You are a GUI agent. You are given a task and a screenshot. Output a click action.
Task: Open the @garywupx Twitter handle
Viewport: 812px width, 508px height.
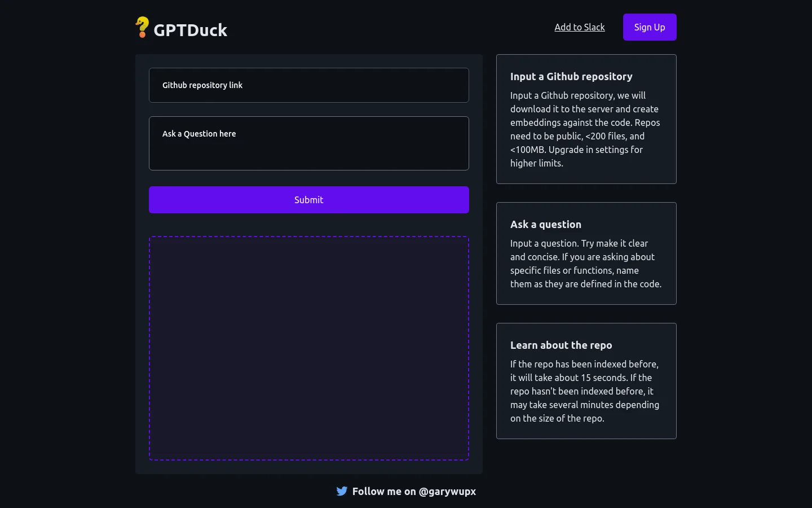point(447,492)
